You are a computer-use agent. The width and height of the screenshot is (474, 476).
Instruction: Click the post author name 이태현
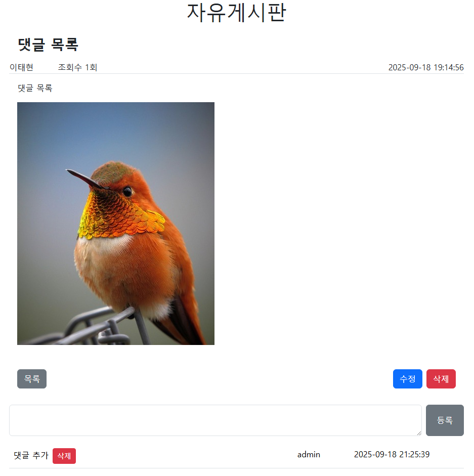pos(21,67)
